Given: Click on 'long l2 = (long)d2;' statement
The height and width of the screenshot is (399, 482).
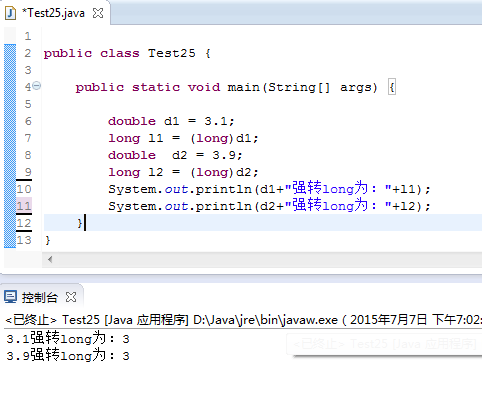Looking at the screenshot, I should click(183, 172).
